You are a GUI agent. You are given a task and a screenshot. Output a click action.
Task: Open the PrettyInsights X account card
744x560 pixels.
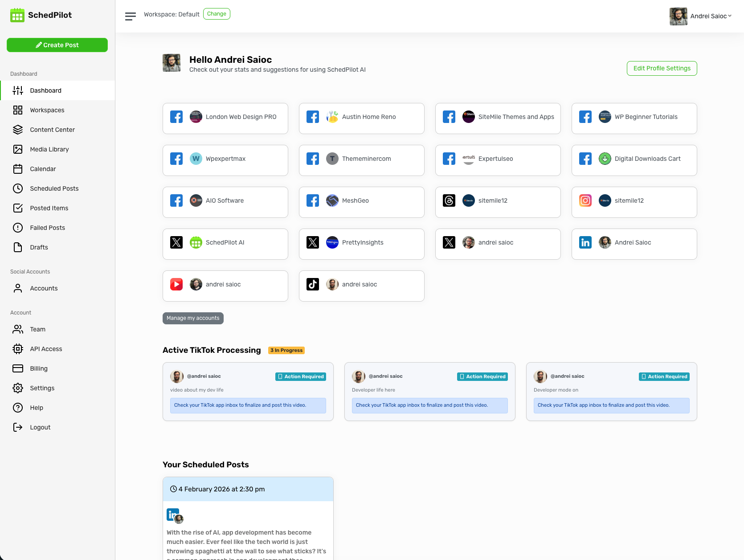point(362,244)
